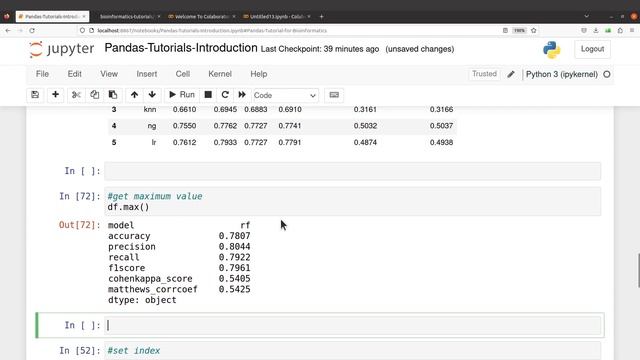The height and width of the screenshot is (360, 640).
Task: Open browser downloads icon
Action: point(596,31)
